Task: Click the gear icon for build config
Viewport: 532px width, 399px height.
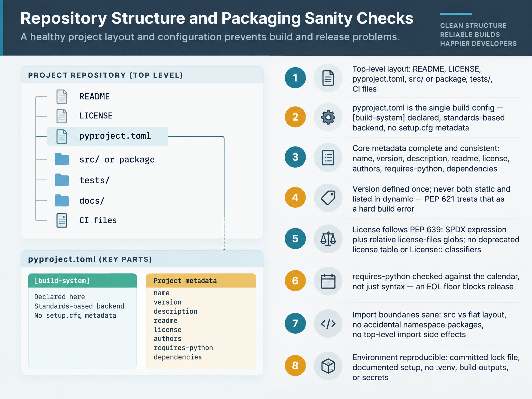Action: [328, 117]
